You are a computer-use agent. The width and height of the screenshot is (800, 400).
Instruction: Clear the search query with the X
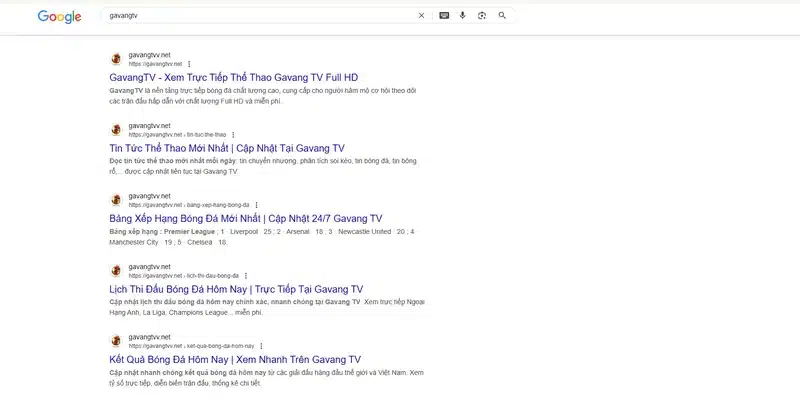coord(421,16)
